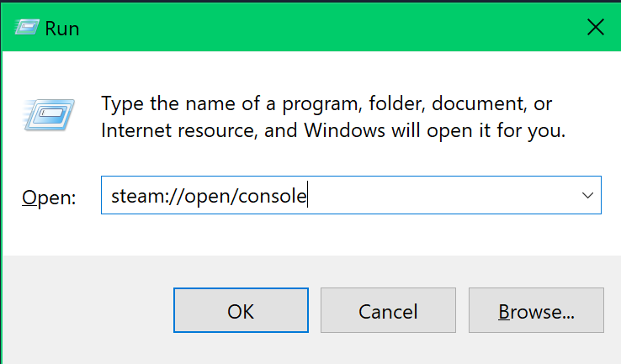Click the "Internet resource, and Windows" line
Viewport: 621px width, 364px height.
pyautogui.click(x=243, y=130)
